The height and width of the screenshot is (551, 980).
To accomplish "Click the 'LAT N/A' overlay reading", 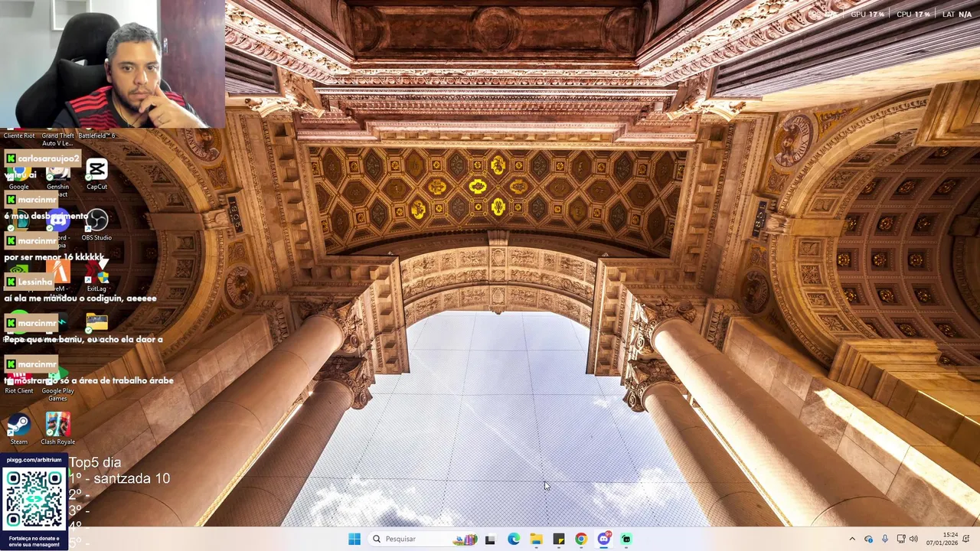I will [x=957, y=14].
